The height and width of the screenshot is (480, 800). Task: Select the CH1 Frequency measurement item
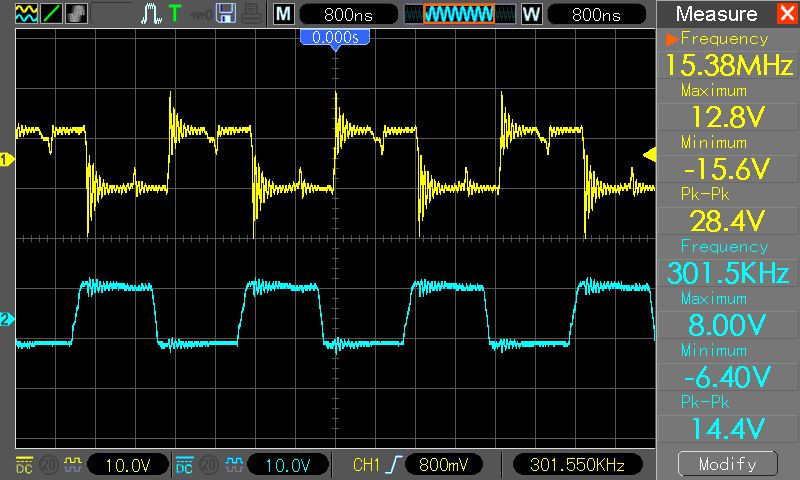[724, 39]
